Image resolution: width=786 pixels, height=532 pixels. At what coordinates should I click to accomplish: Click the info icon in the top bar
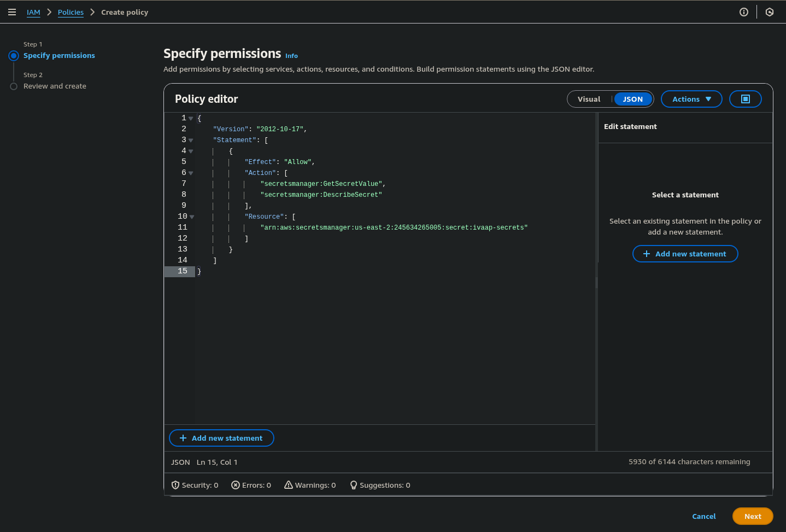tap(743, 11)
